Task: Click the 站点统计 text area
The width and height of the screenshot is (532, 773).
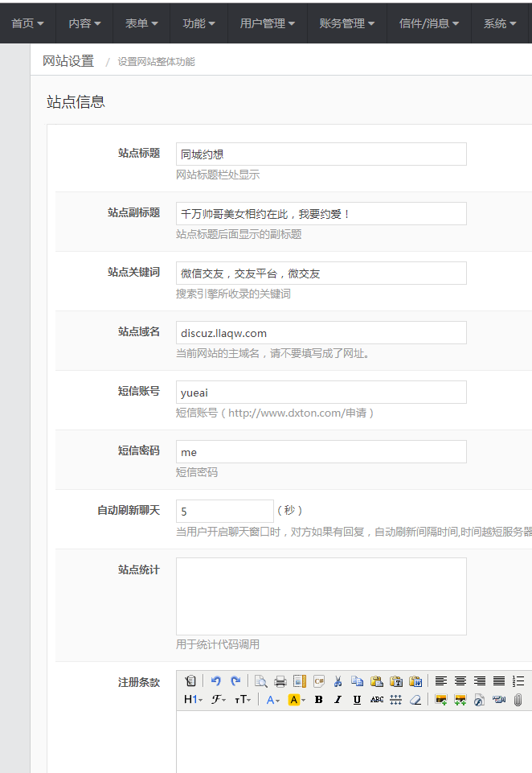Action: [321, 596]
